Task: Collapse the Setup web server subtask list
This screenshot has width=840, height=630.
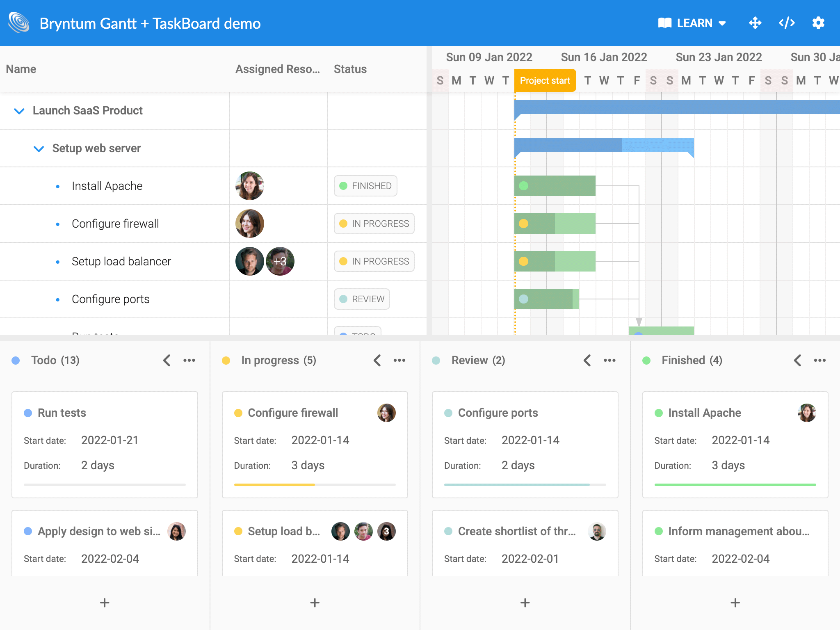Action: click(39, 148)
